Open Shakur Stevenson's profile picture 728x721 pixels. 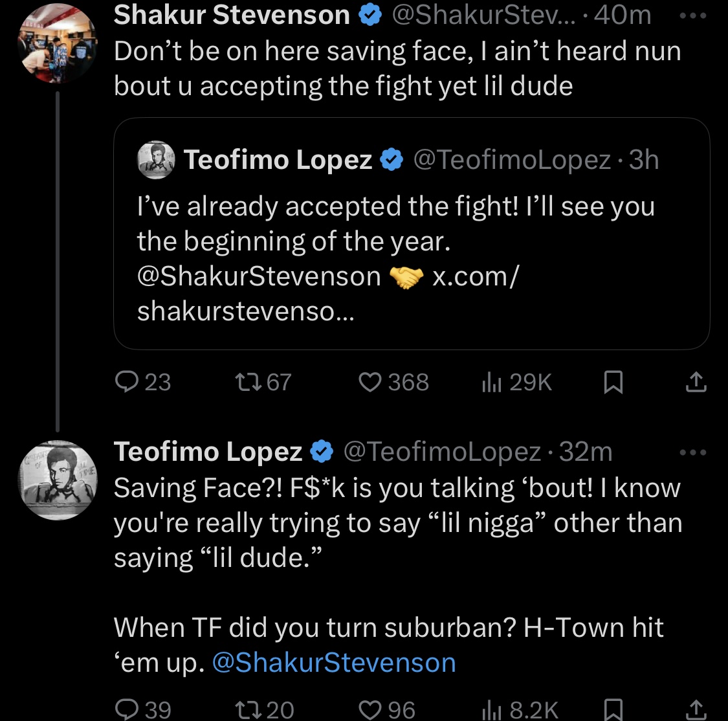click(x=57, y=48)
